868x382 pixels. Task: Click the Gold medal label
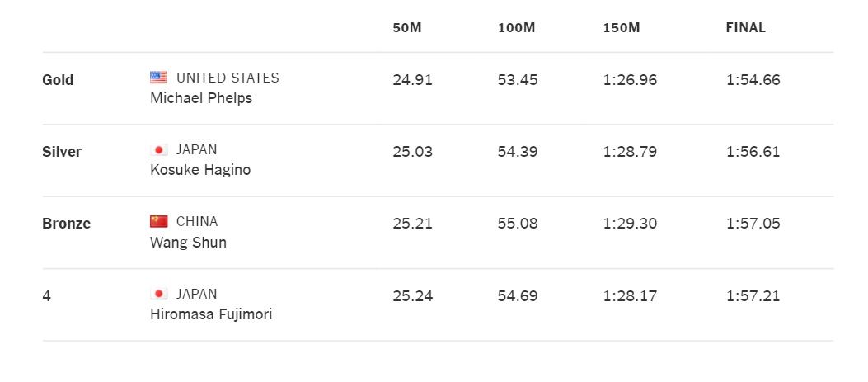click(x=58, y=80)
